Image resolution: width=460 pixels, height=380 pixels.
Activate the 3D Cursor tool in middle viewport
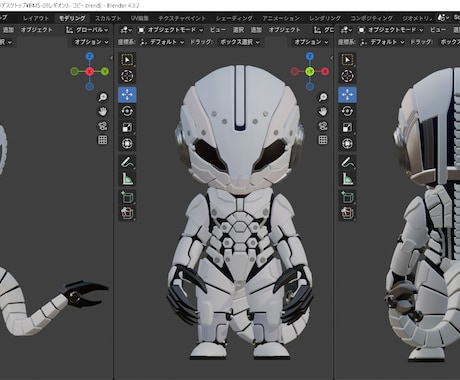tap(127, 76)
